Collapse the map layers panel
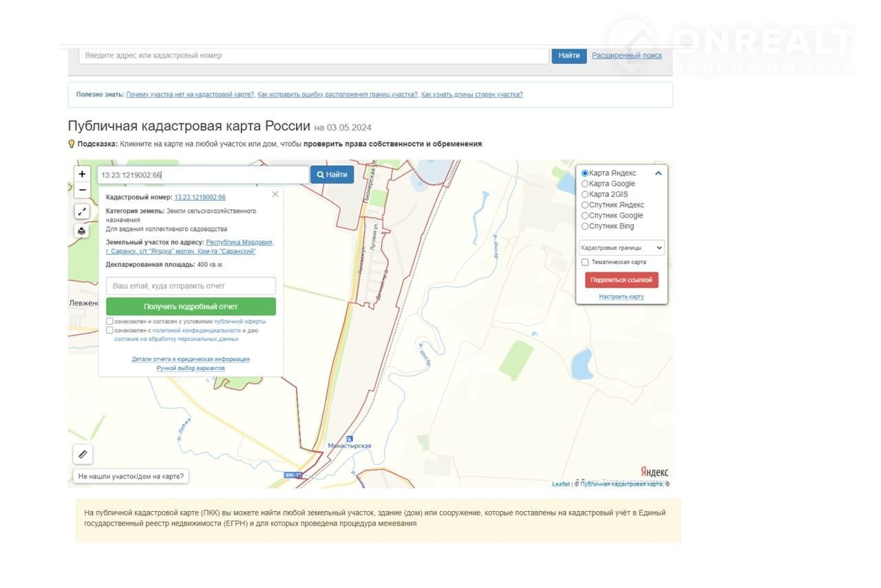Viewport: 881px width, 588px height. 658,173
